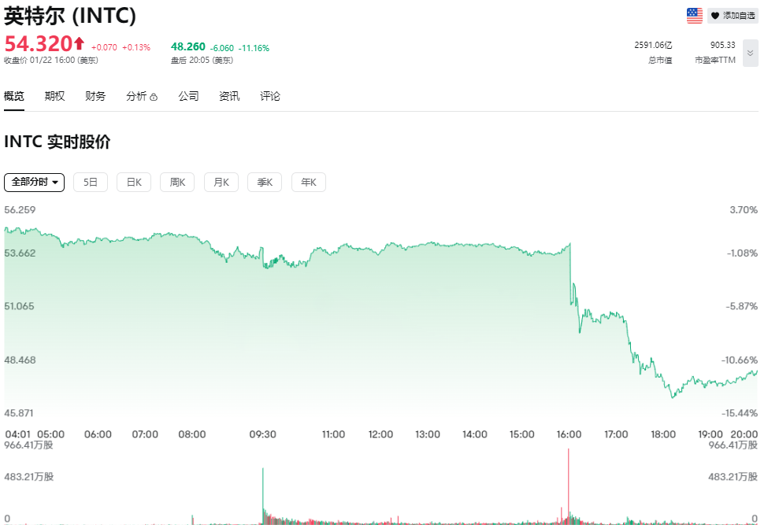This screenshot has width=768, height=532.
Task: Click the 周K button
Action: click(x=176, y=182)
